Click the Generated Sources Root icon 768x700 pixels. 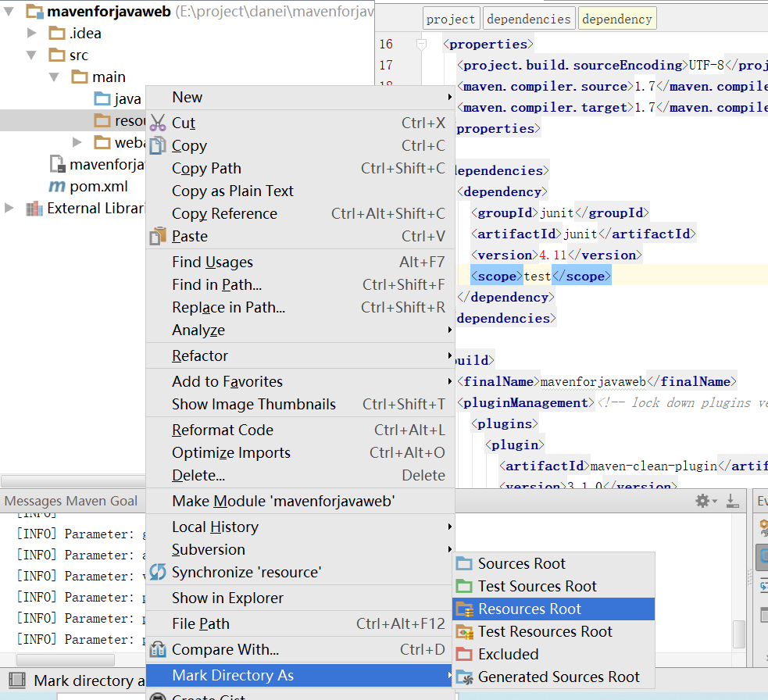464,677
